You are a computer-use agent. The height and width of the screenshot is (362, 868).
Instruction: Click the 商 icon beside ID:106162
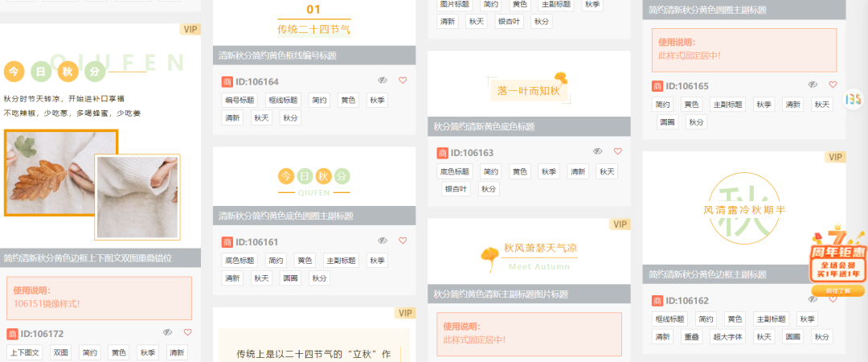[x=657, y=301]
